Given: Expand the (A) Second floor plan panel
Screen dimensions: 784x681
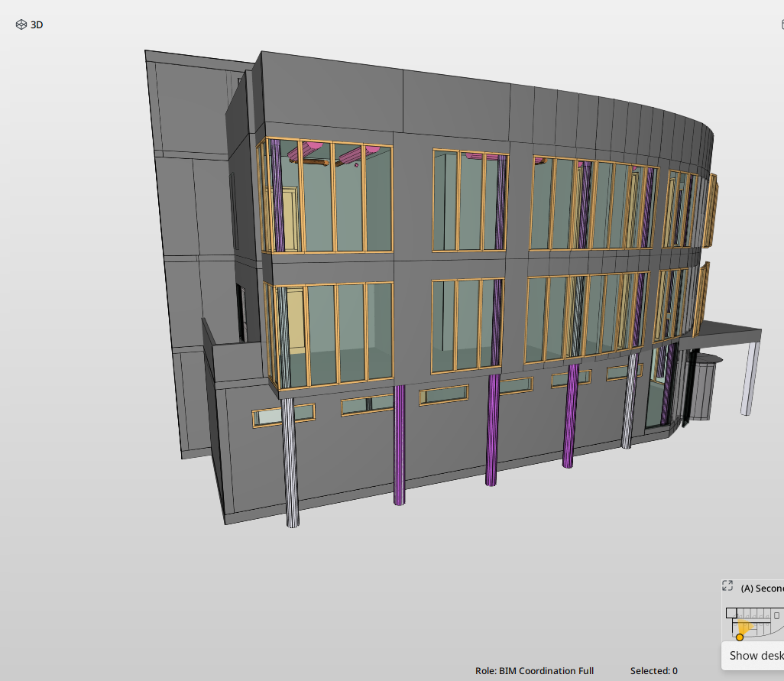Looking at the screenshot, I should coord(760,588).
